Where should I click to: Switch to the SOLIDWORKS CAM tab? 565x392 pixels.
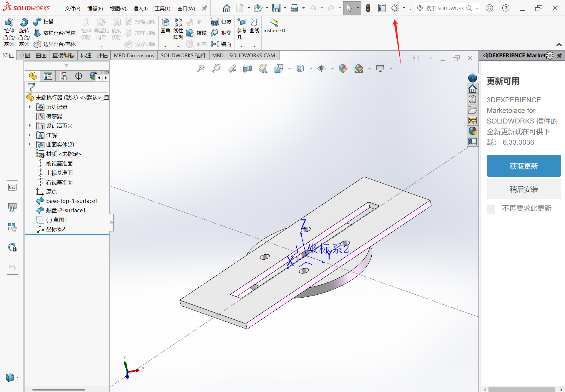coord(252,55)
